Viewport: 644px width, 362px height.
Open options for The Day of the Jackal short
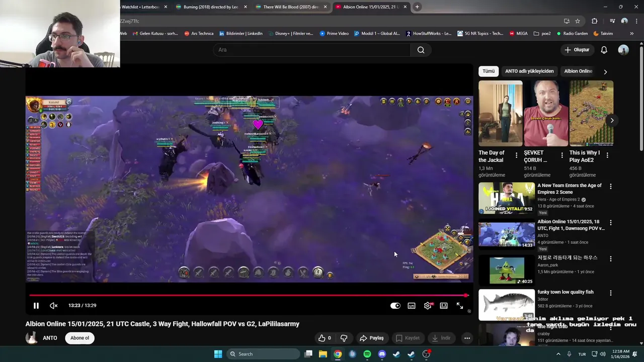point(516,155)
